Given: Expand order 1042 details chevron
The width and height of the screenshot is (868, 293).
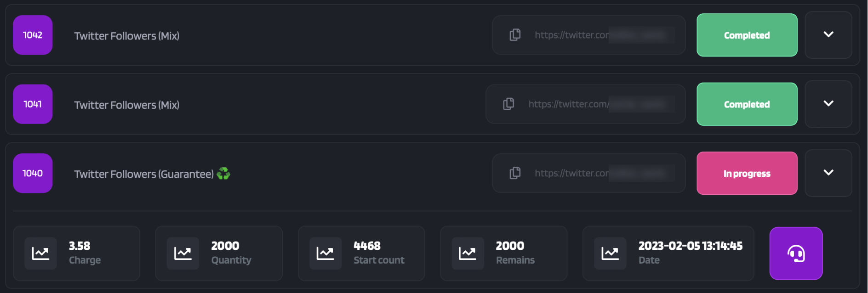Looking at the screenshot, I should [828, 35].
